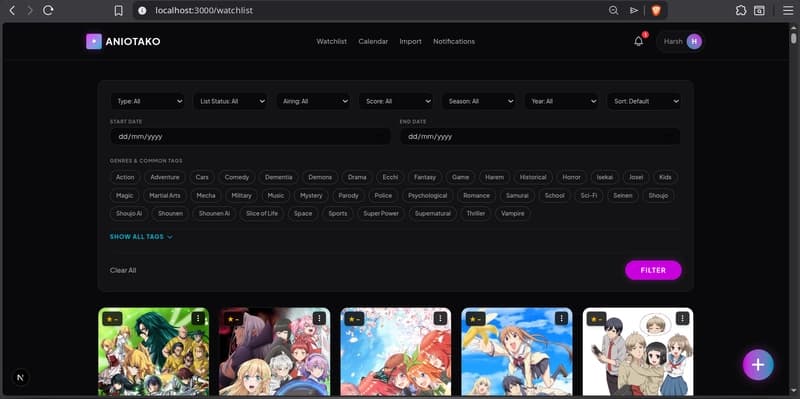Reload the page with refresh icon

coord(48,10)
